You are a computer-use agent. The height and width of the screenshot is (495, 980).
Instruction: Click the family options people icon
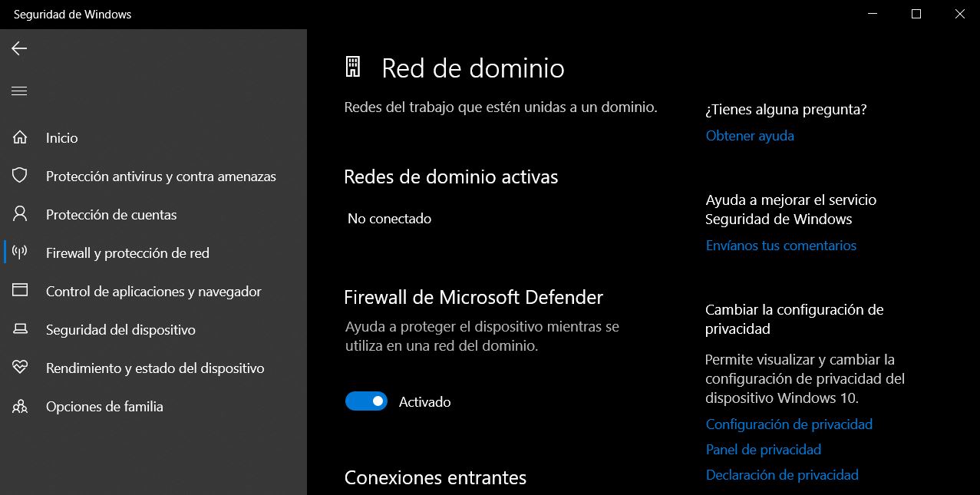click(20, 407)
